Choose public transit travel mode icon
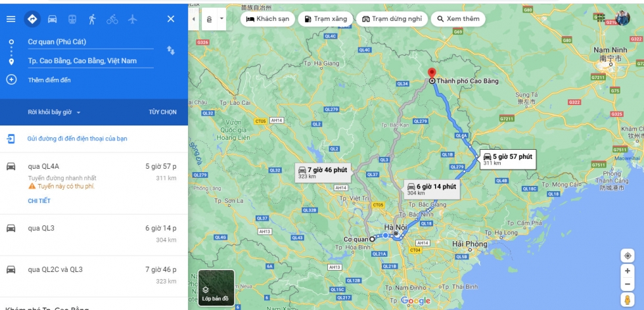This screenshot has height=310, width=644. 72,19
